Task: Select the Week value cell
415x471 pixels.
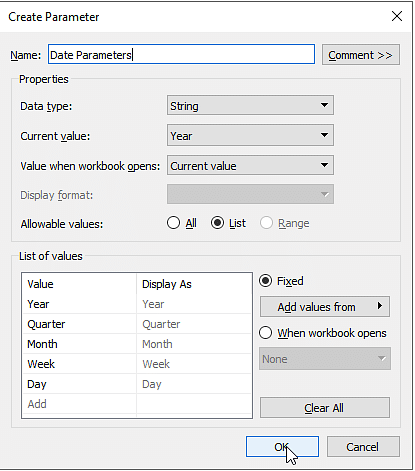Action: tap(79, 364)
